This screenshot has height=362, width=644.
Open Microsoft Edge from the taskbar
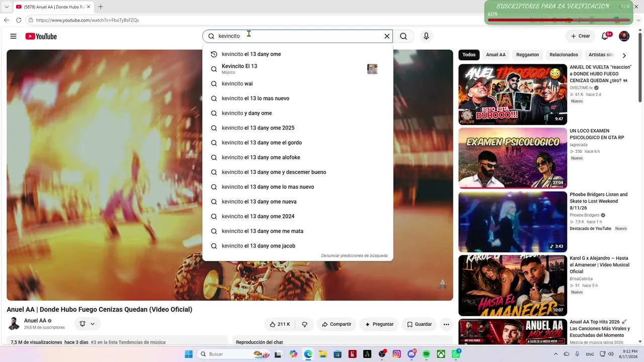pyautogui.click(x=308, y=354)
